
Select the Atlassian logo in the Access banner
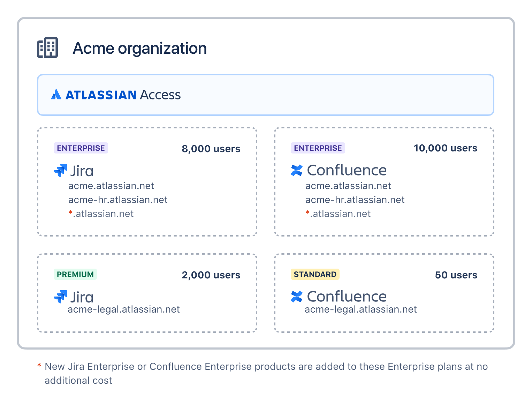56,95
